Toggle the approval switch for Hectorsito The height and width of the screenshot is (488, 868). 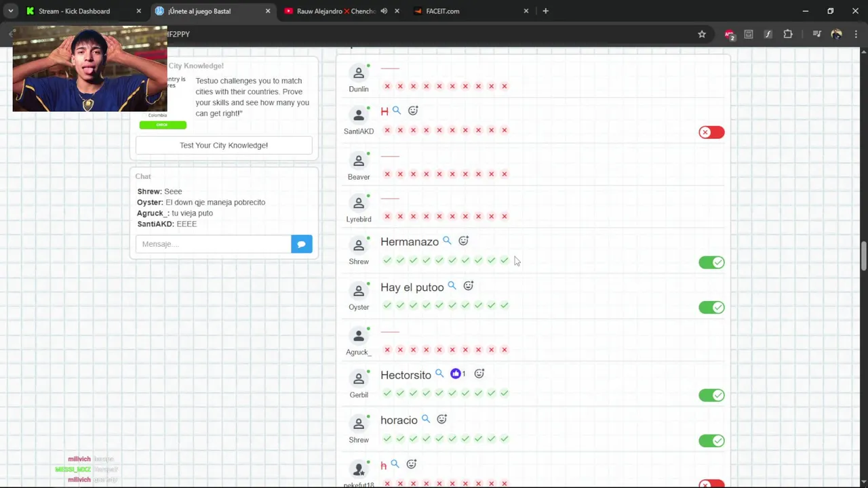coord(711,395)
